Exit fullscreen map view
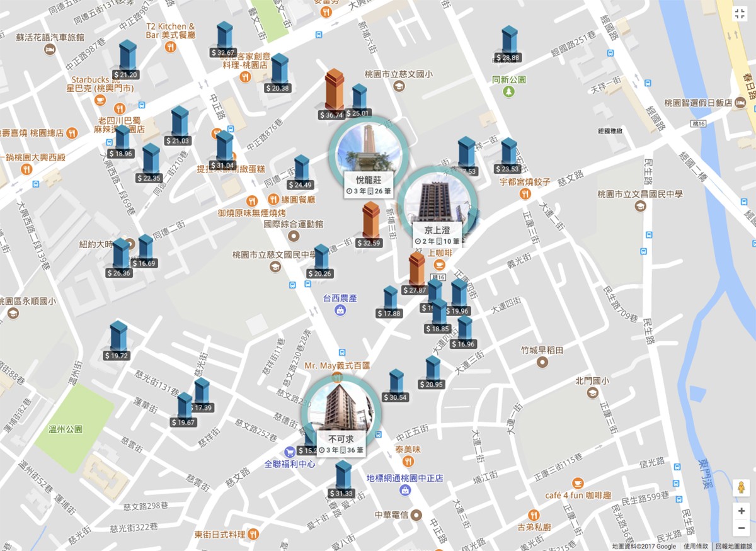This screenshot has width=756, height=551. tap(741, 14)
